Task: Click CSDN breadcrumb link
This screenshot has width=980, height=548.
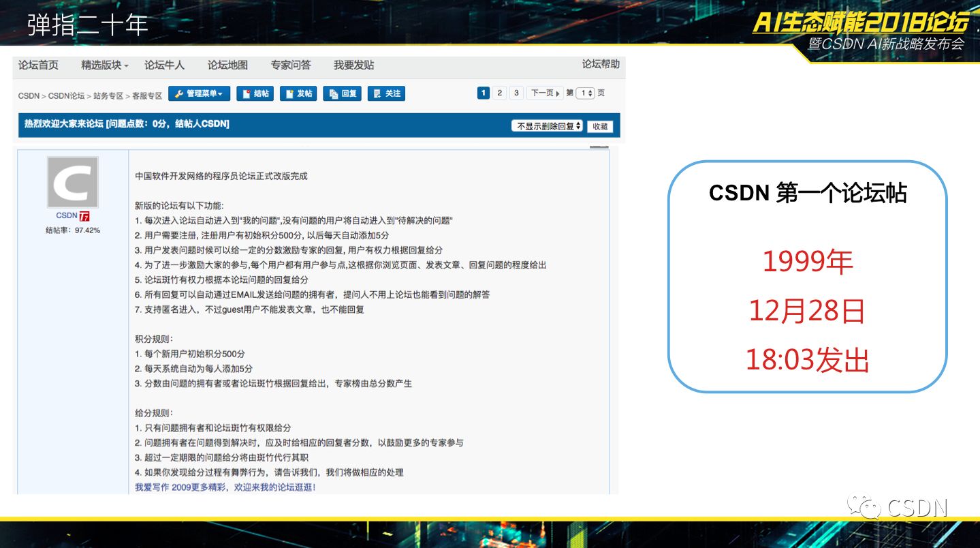Action: 29,96
